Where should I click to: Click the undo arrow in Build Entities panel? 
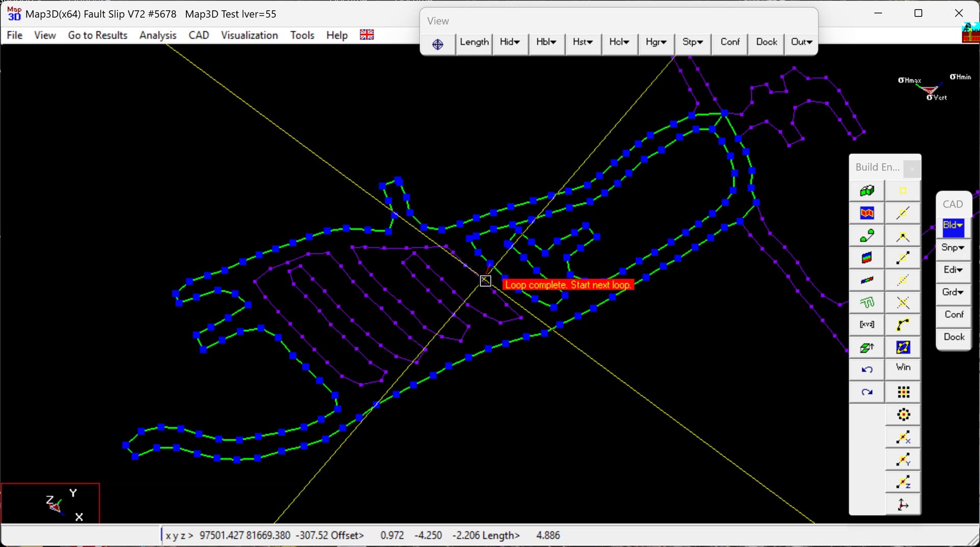(x=867, y=369)
